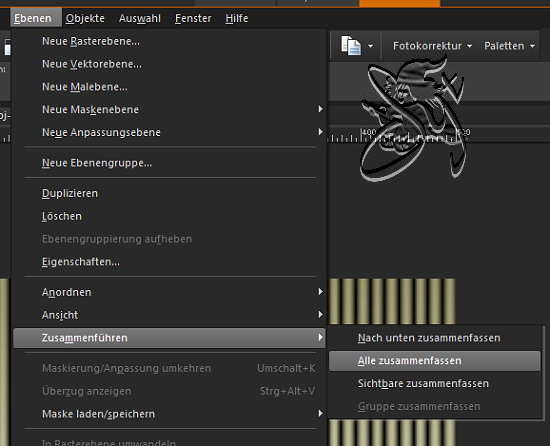Viewport: 550px width, 446px height.
Task: Open the Objekte menu
Action: [85, 18]
